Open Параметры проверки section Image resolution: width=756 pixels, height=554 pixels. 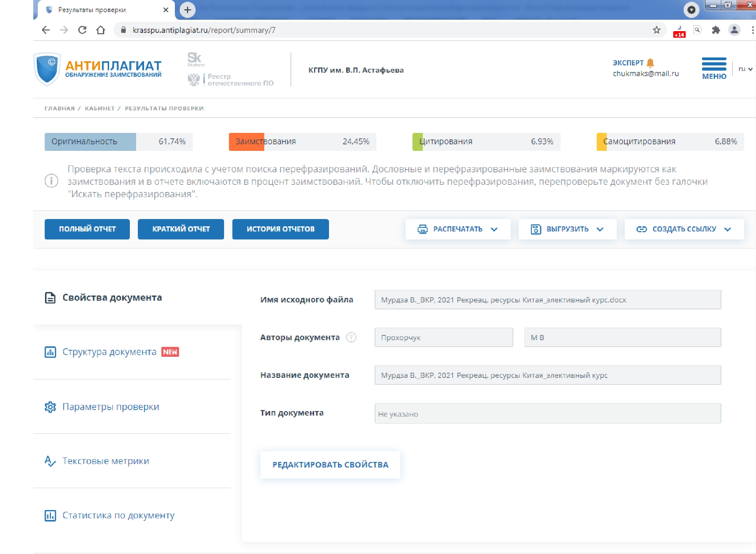(x=110, y=407)
